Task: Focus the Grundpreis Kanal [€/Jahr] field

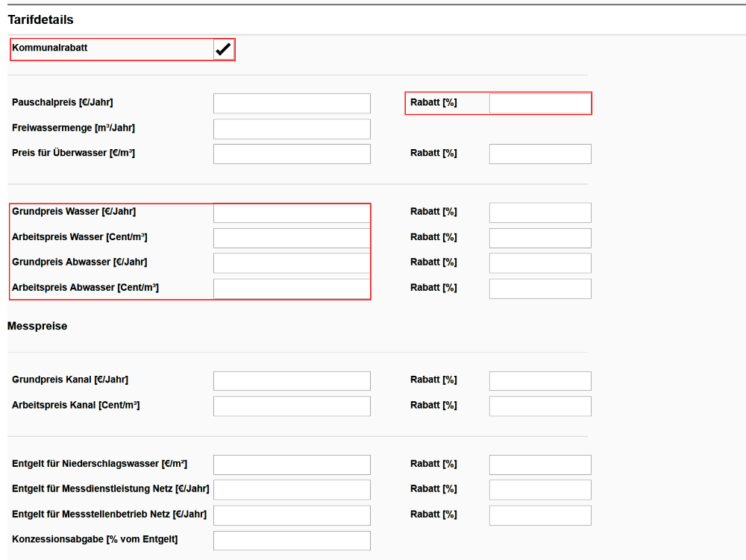Action: (x=292, y=381)
